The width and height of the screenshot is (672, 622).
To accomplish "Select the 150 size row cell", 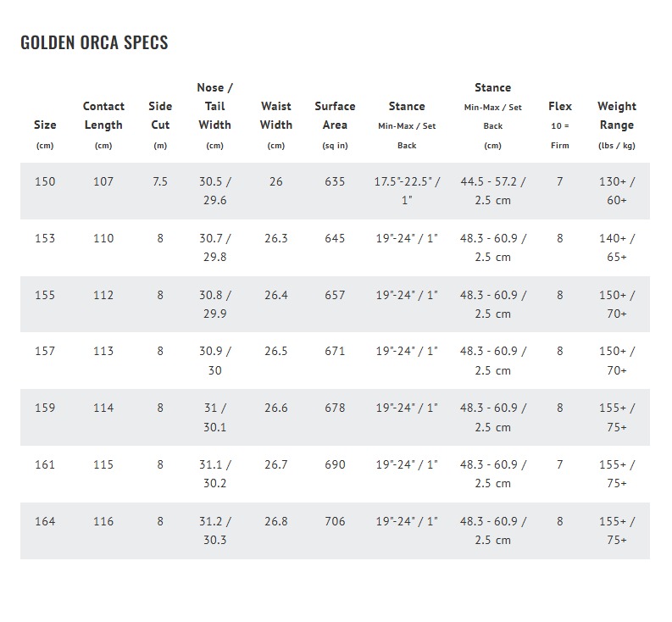I will 45,182.
